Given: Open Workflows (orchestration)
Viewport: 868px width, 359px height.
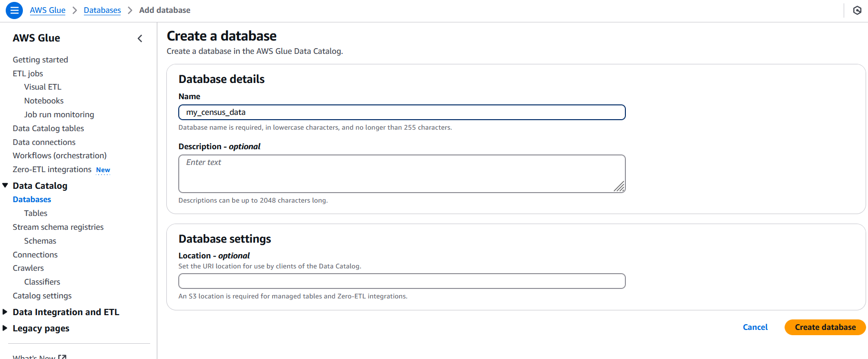Looking at the screenshot, I should coord(60,155).
